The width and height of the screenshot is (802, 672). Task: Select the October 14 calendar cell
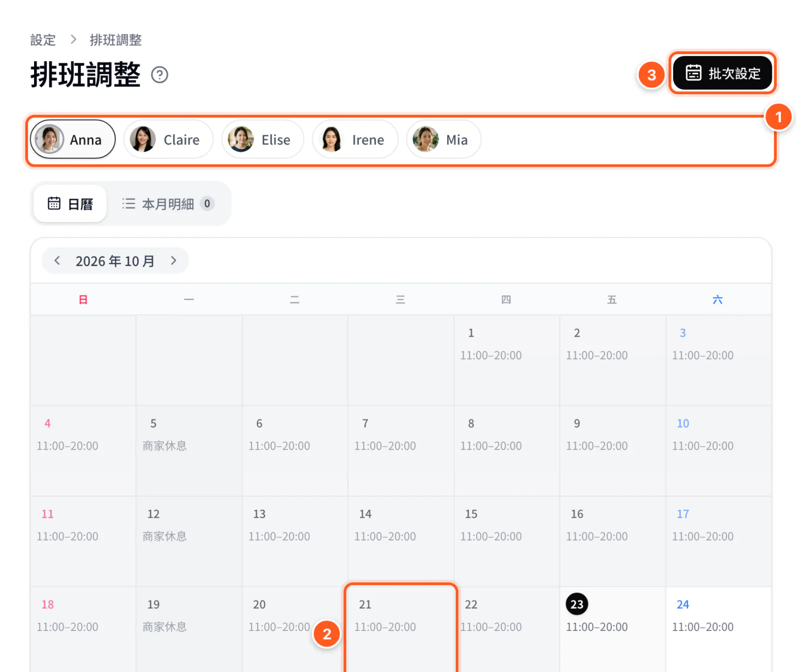pyautogui.click(x=400, y=541)
